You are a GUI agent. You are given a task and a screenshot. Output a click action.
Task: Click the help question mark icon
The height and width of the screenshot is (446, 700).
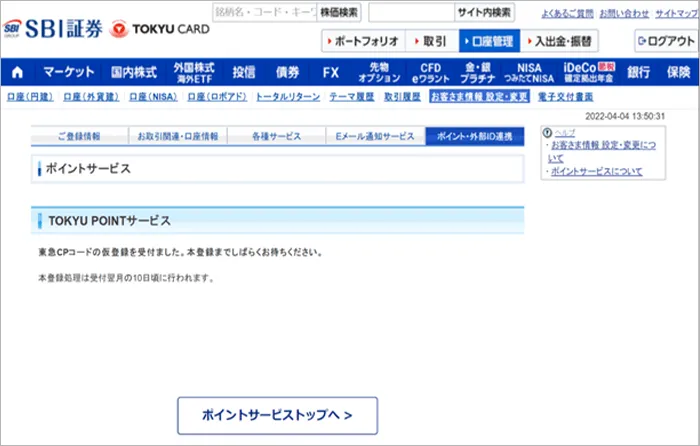point(547,133)
